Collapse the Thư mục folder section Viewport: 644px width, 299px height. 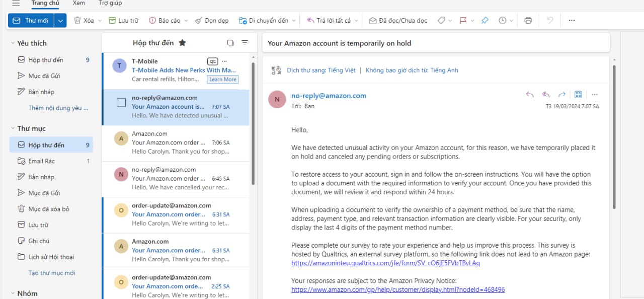[x=13, y=128]
